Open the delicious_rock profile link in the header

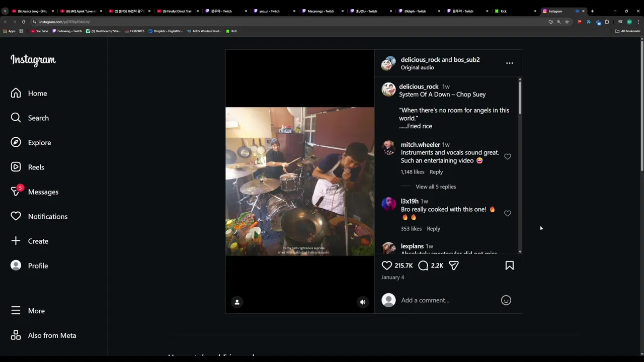coord(421,59)
